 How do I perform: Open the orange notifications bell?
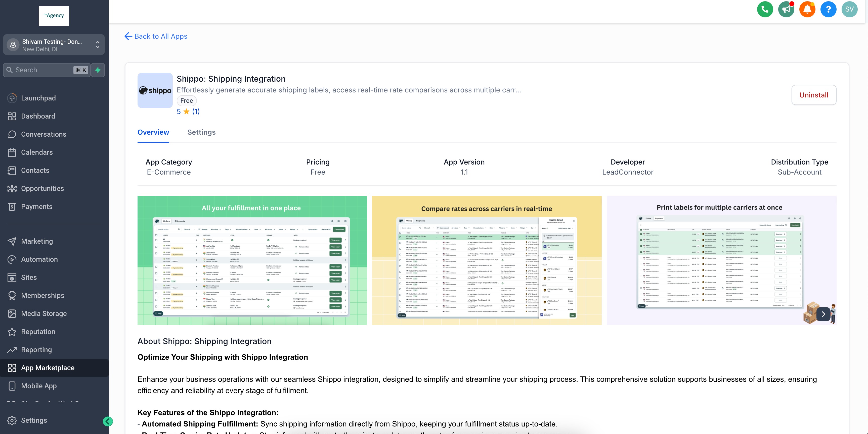click(x=807, y=10)
